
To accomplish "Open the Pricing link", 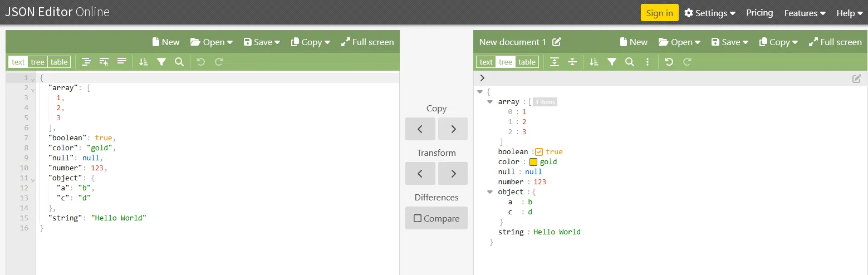I will click(759, 13).
